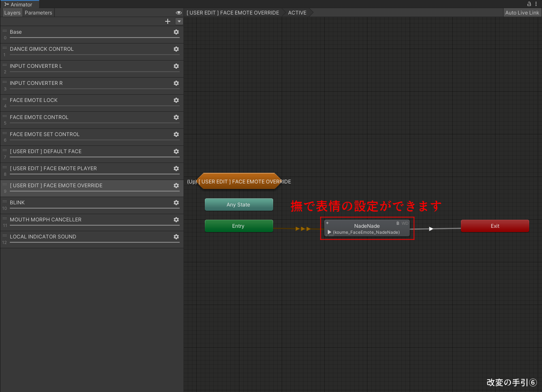This screenshot has width=542, height=392.
Task: Click the [ USER EDIT ] FACE EMOTE OVERRIDE breadcrumb
Action: (x=233, y=12)
